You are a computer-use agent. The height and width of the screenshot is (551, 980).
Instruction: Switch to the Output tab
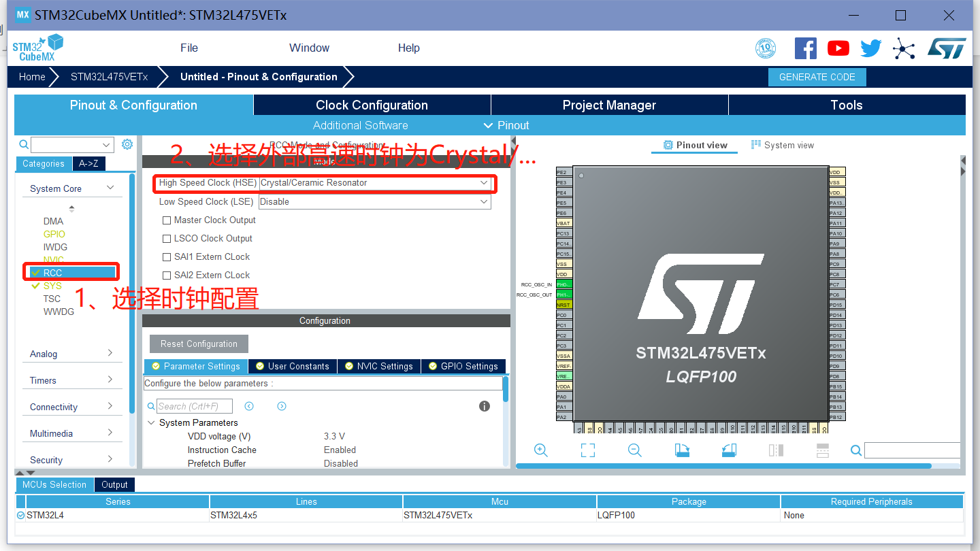pyautogui.click(x=114, y=484)
